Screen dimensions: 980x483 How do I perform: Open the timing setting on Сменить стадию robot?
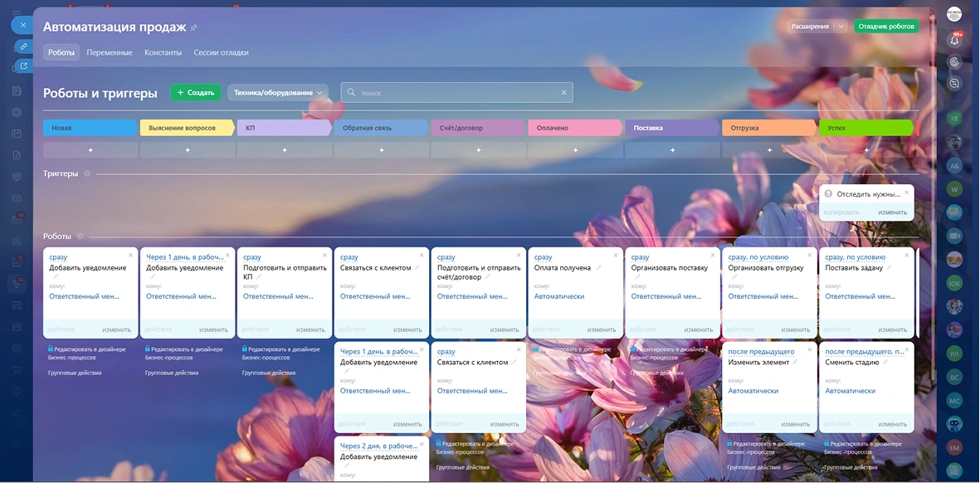point(865,352)
